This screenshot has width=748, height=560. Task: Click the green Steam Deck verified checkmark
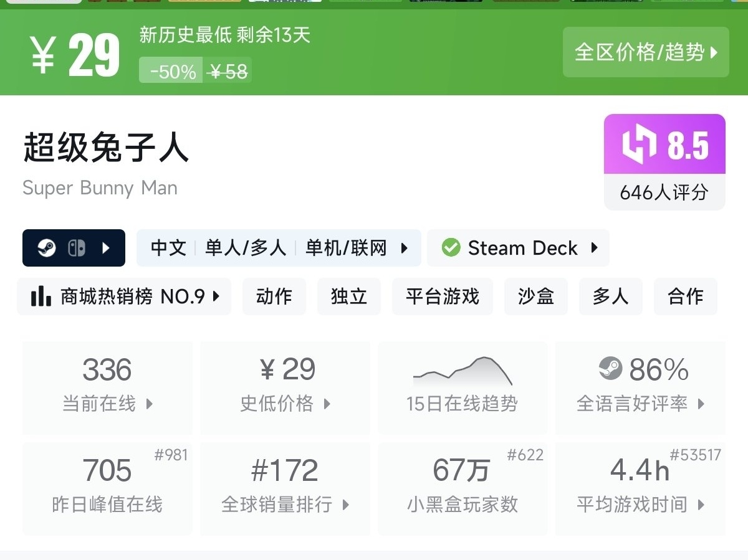pyautogui.click(x=451, y=248)
